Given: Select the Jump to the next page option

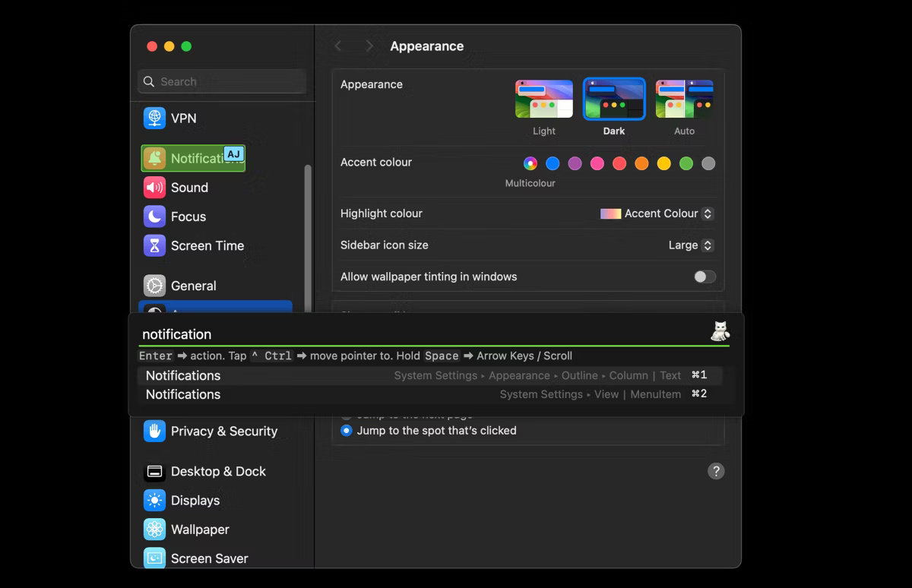Looking at the screenshot, I should [x=346, y=414].
